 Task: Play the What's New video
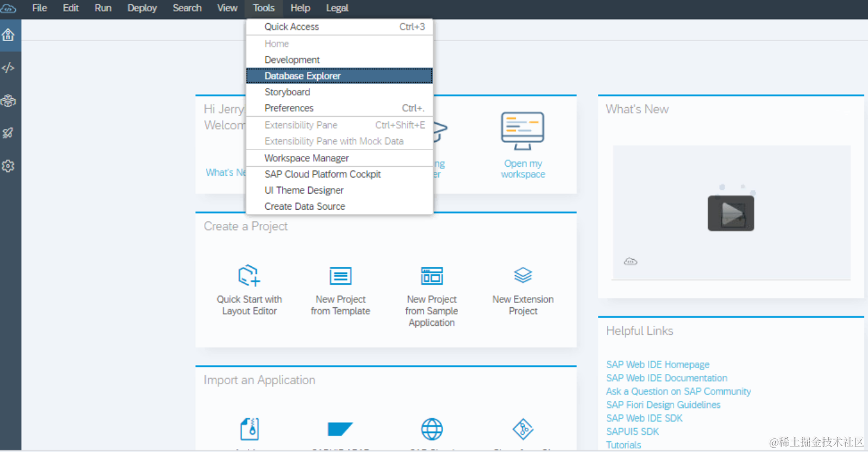[731, 213]
